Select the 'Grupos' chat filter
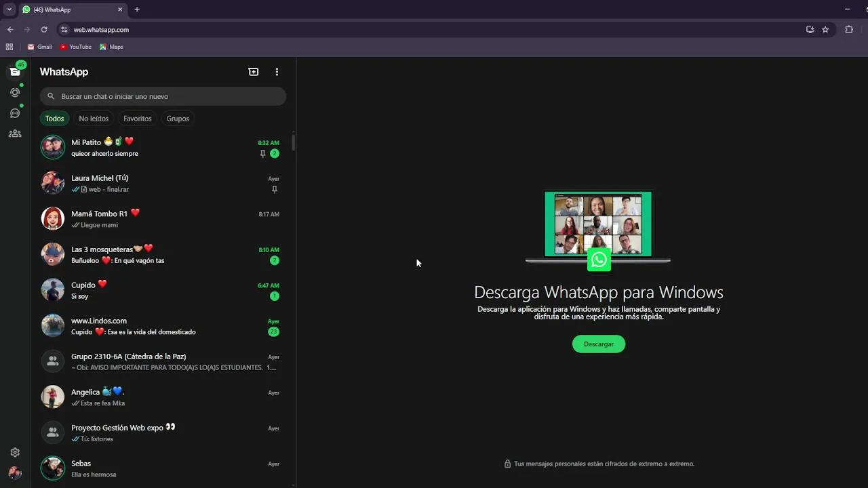 pyautogui.click(x=178, y=119)
